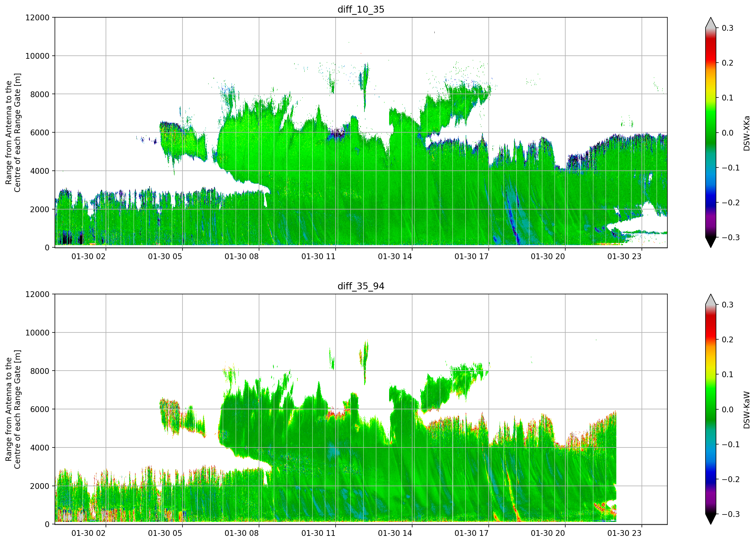Click '01-30 20' x-tick under diff_35_94 plot
Viewport: 756px width, 543px height.
pyautogui.click(x=548, y=533)
